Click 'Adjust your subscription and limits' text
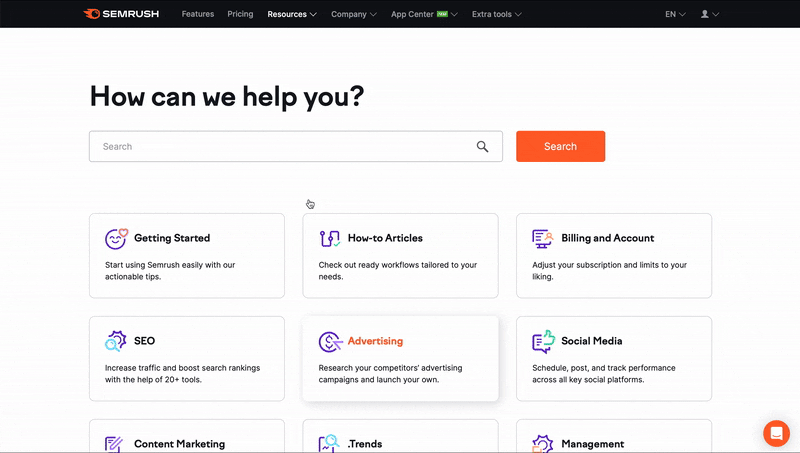Image resolution: width=800 pixels, height=453 pixels. pos(609,271)
